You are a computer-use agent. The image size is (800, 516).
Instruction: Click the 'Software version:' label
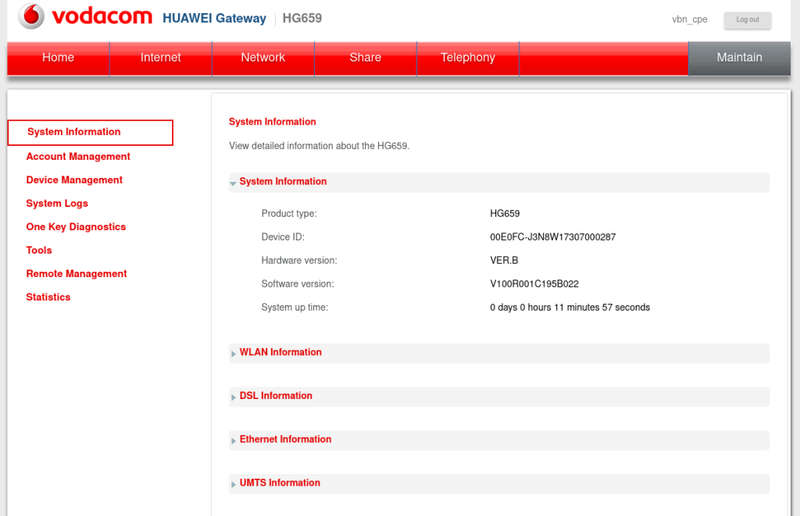pos(297,284)
